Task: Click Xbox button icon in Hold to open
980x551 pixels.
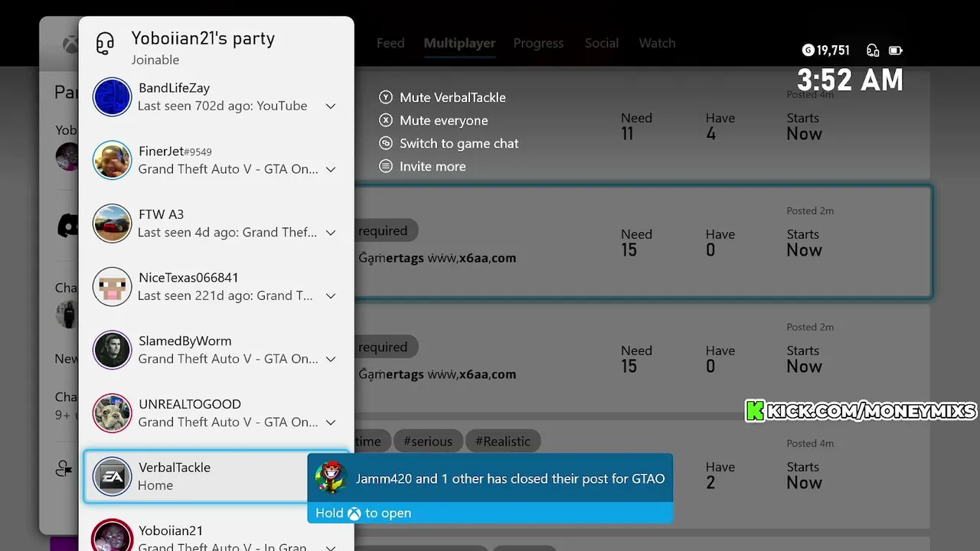Action: point(354,514)
